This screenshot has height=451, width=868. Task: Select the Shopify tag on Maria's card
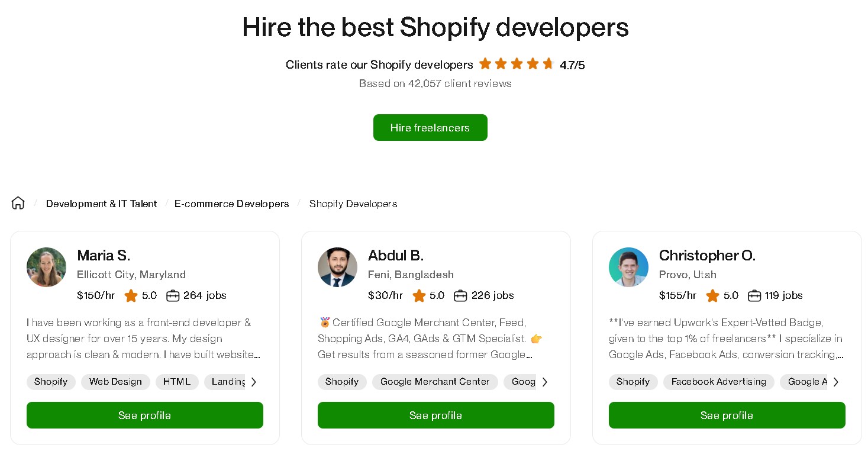coord(51,382)
